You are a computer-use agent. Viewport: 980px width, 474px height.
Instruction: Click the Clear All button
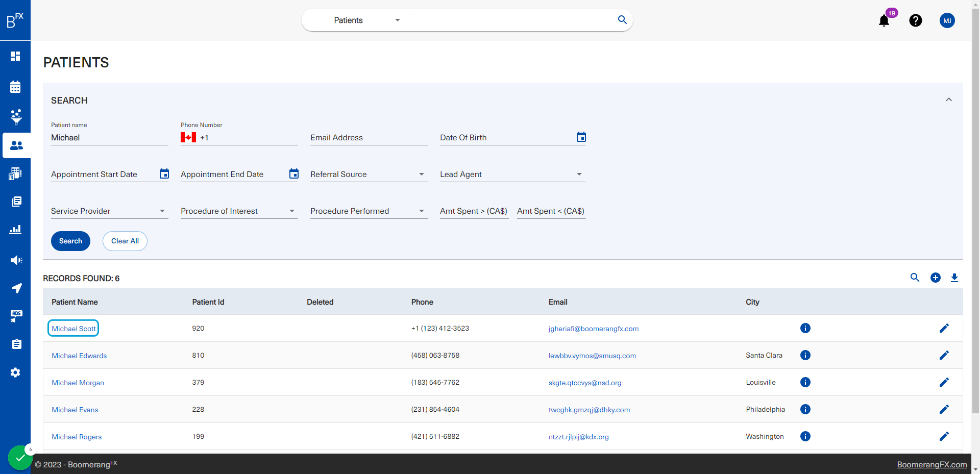(125, 241)
